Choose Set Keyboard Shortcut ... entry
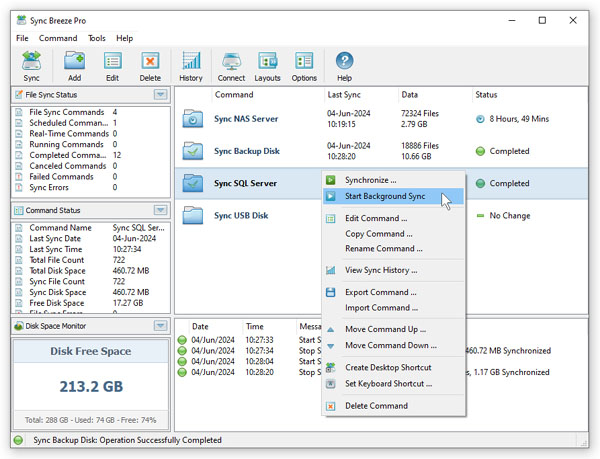 (393, 383)
